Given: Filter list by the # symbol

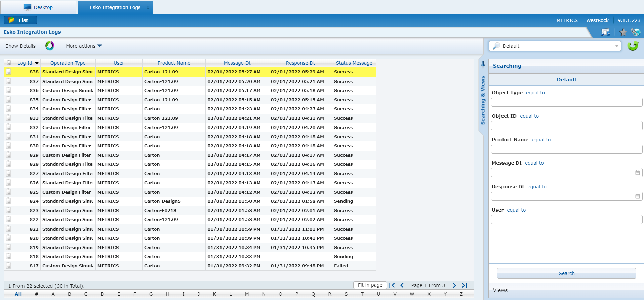Looking at the screenshot, I should (x=36, y=294).
